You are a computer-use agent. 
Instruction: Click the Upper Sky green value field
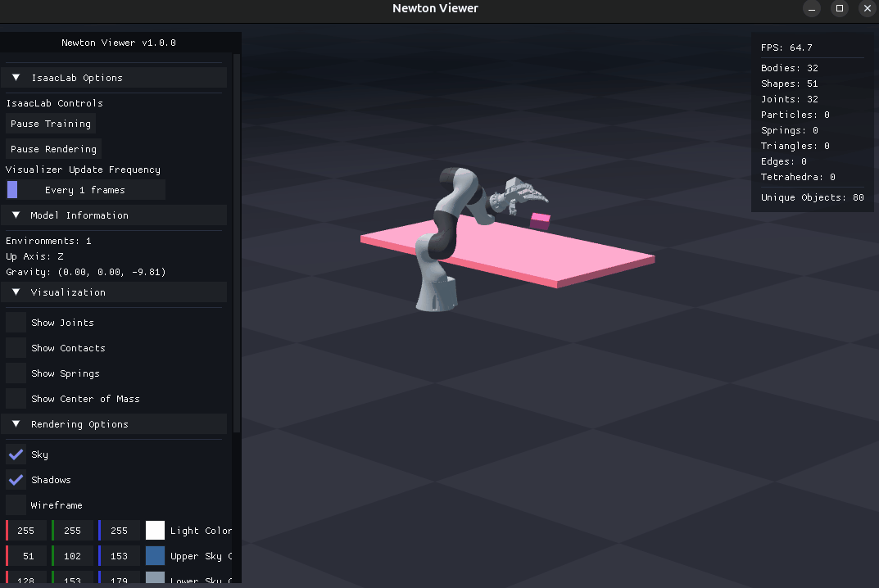coord(73,556)
